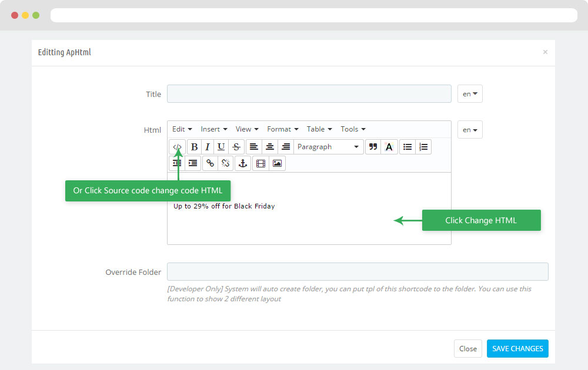This screenshot has height=370, width=588.
Task: Click the SAVE CHANGES button
Action: coord(517,349)
